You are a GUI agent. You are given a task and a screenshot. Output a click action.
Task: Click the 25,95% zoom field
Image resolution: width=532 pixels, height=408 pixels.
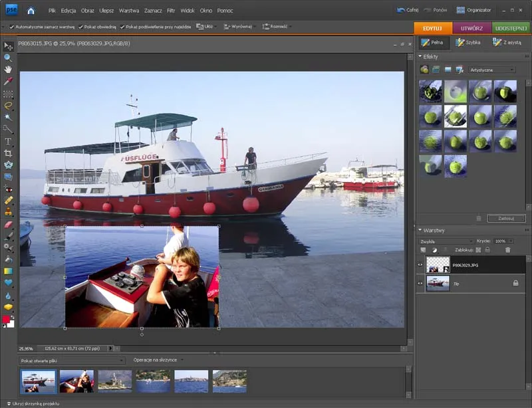click(26, 349)
